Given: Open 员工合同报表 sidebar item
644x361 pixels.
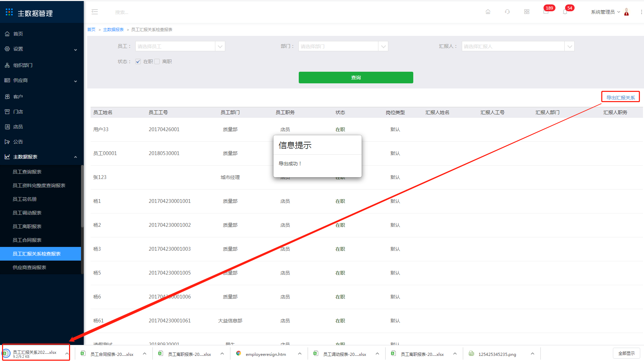Looking at the screenshot, I should click(27, 240).
